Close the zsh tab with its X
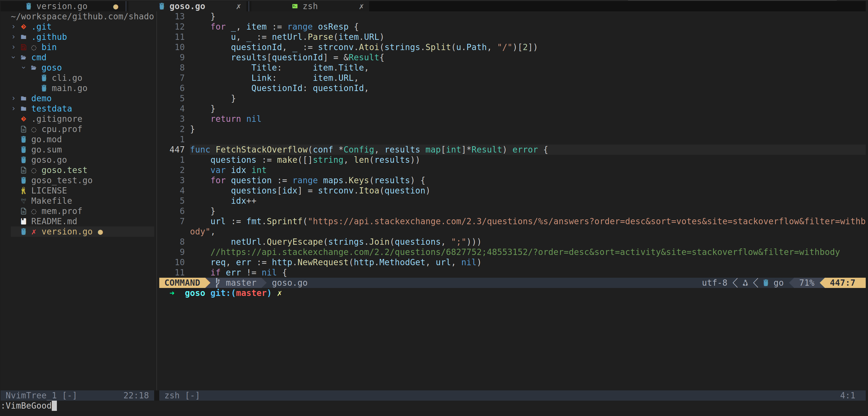Image resolution: width=868 pixels, height=416 pixels. 361,7
